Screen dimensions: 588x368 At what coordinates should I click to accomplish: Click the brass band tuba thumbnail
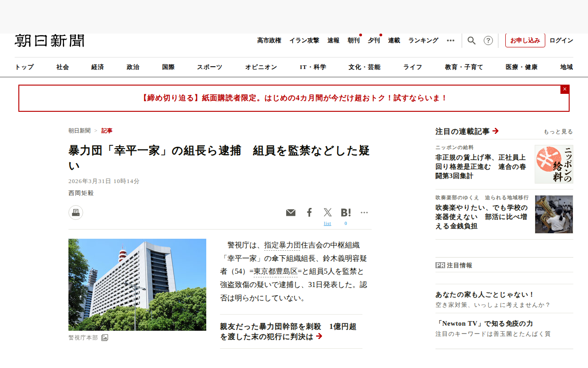[554, 214]
